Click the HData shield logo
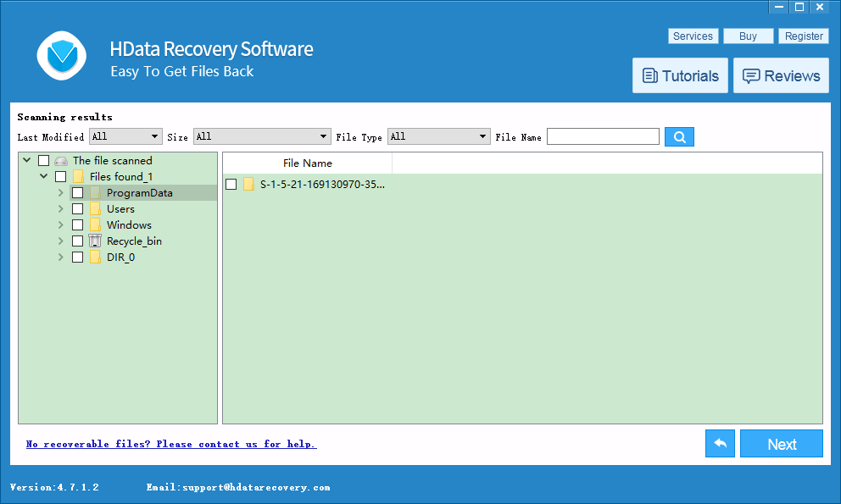Viewport: 841px width, 504px height. coord(62,56)
